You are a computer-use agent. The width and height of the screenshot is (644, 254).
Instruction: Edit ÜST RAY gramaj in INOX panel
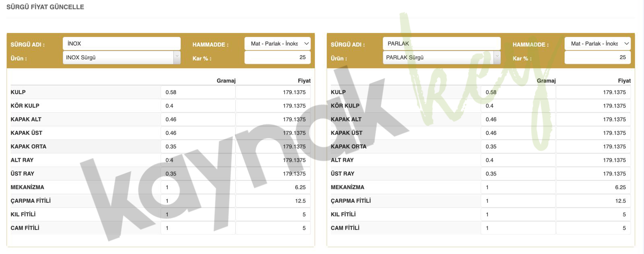tap(198, 174)
